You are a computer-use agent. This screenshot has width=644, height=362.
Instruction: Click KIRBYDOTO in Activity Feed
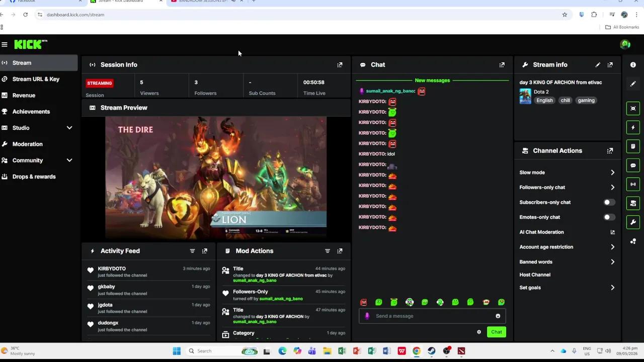[112, 269]
